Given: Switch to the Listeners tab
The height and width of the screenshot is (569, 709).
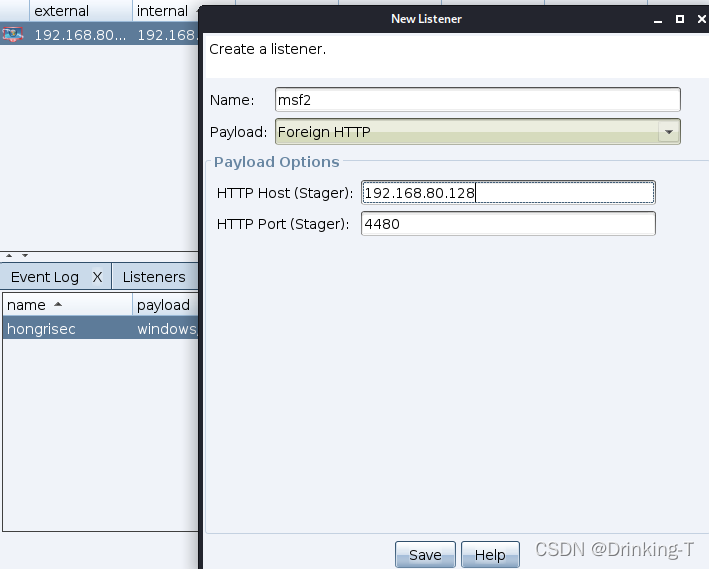Looking at the screenshot, I should pyautogui.click(x=154, y=277).
